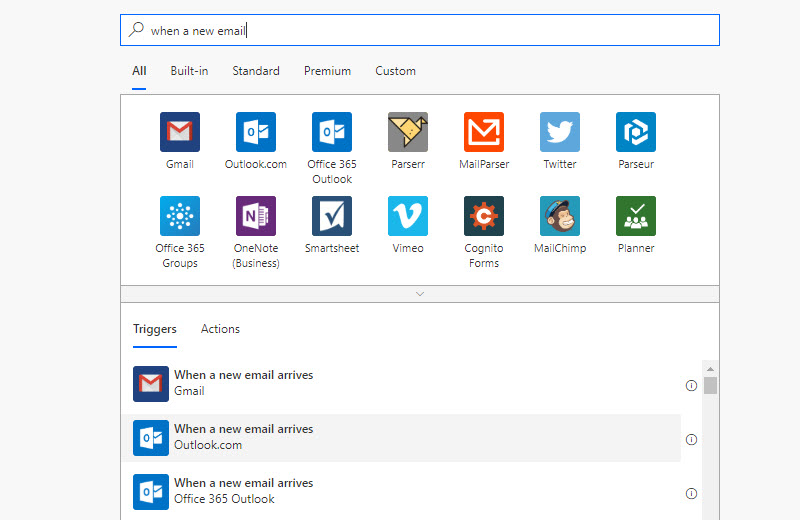Viewport: 800px width, 520px height.
Task: Pick the MailParser connector icon
Action: pyautogui.click(x=484, y=132)
